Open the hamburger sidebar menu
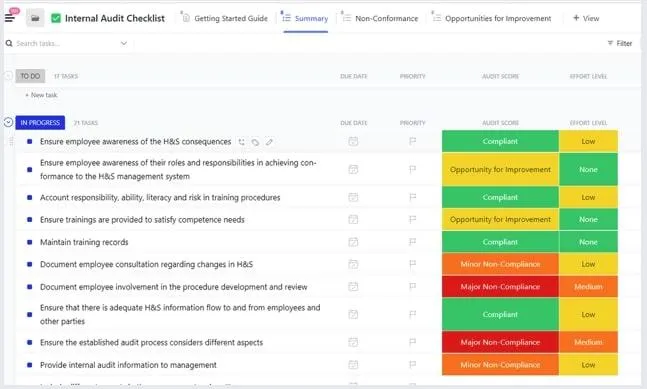The image size is (647, 389). pos(10,18)
